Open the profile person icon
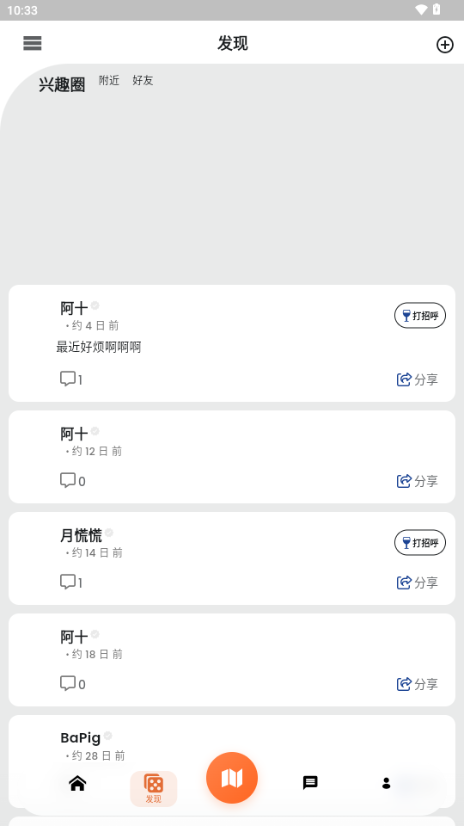Viewport: 464px width, 826px height. (386, 783)
